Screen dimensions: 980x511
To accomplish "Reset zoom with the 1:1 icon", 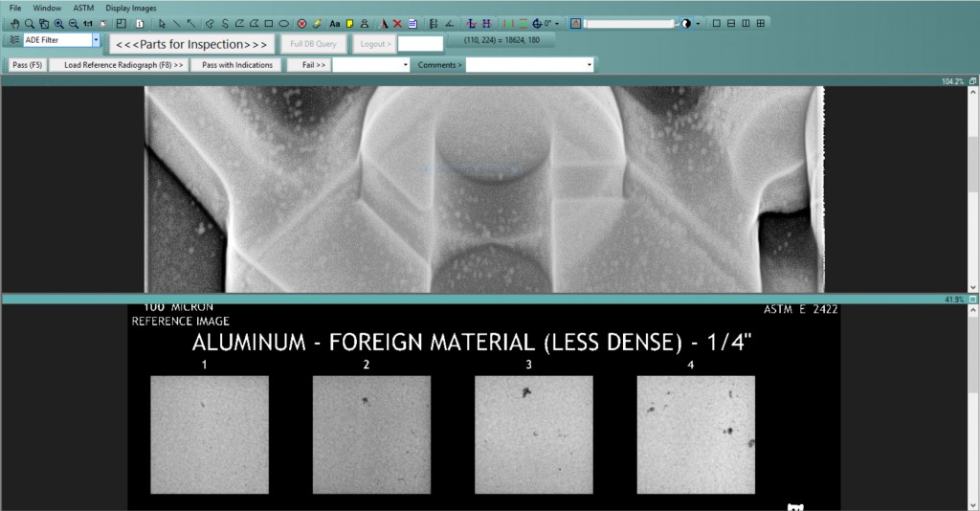I will click(88, 23).
